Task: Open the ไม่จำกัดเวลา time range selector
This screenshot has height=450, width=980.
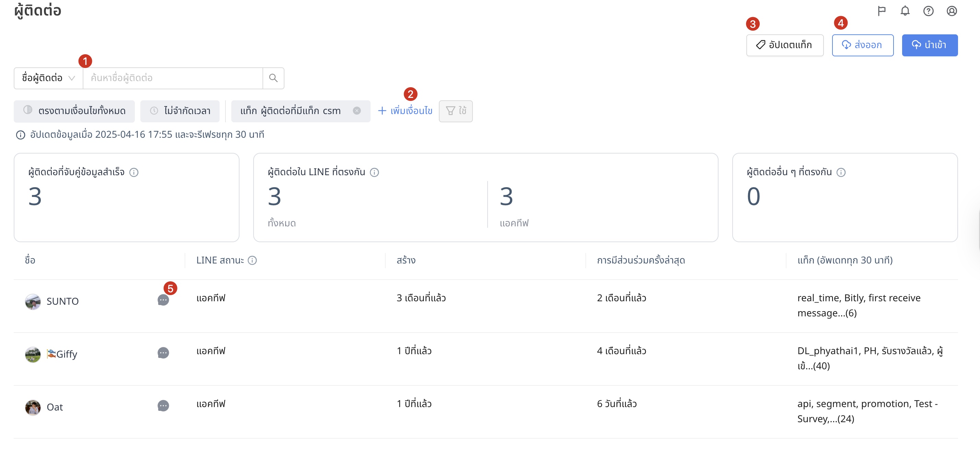Action: (180, 111)
